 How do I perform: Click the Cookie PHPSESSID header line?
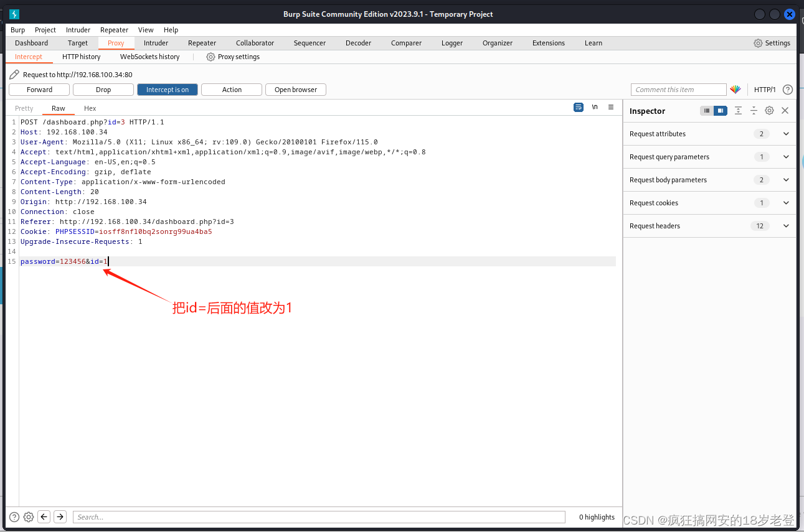click(x=116, y=231)
